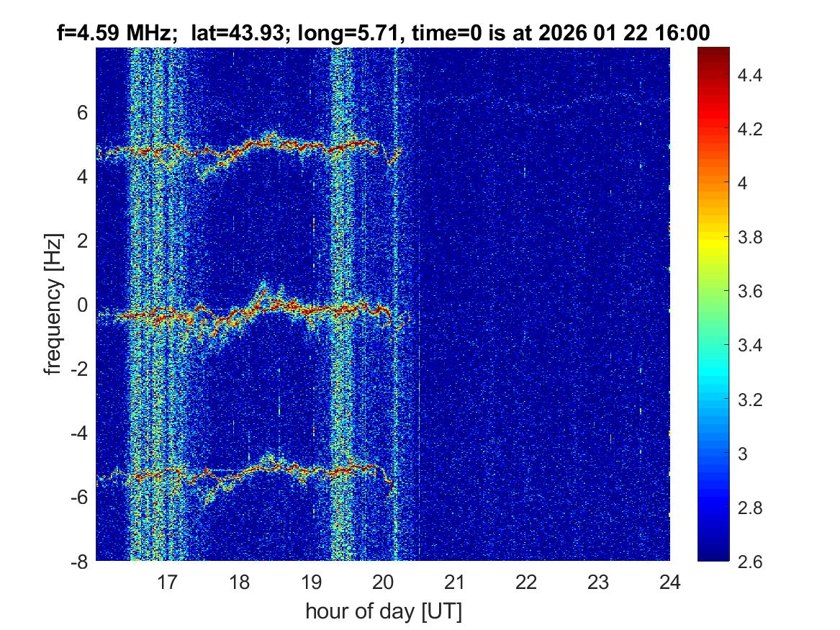Click the colorbar tick label 2.6
The width and height of the screenshot is (840, 630).
[751, 562]
